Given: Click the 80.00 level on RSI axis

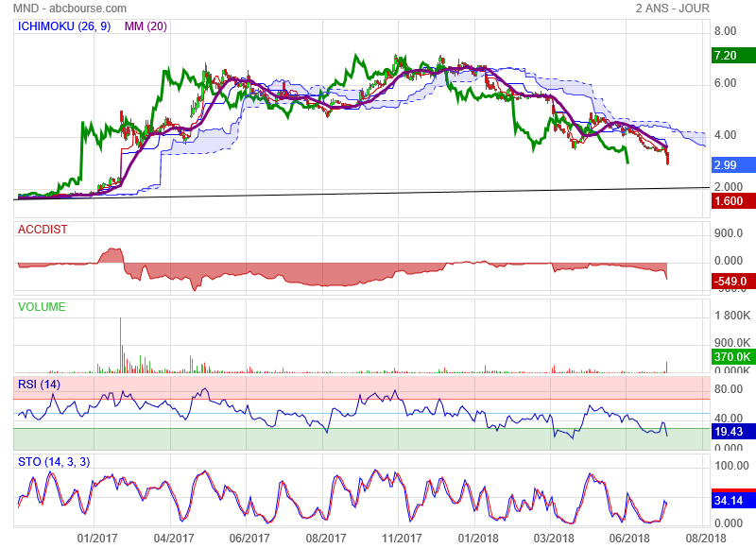Looking at the screenshot, I should [x=728, y=387].
